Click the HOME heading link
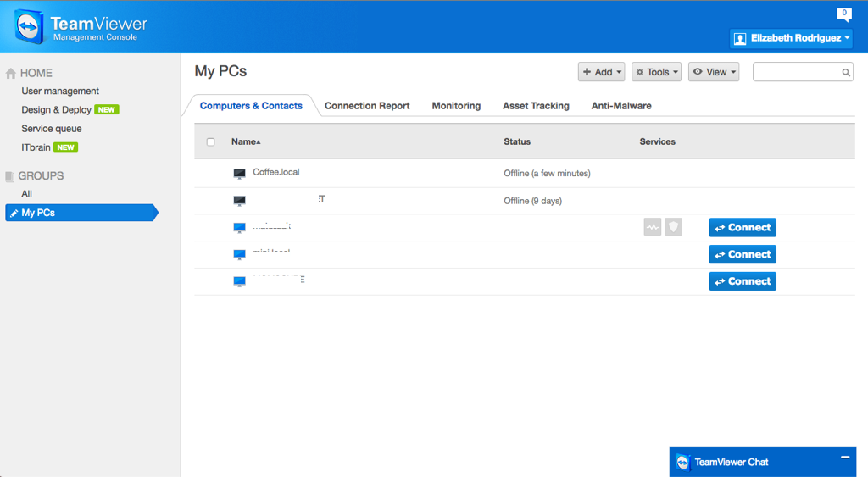The image size is (868, 477). coord(36,73)
